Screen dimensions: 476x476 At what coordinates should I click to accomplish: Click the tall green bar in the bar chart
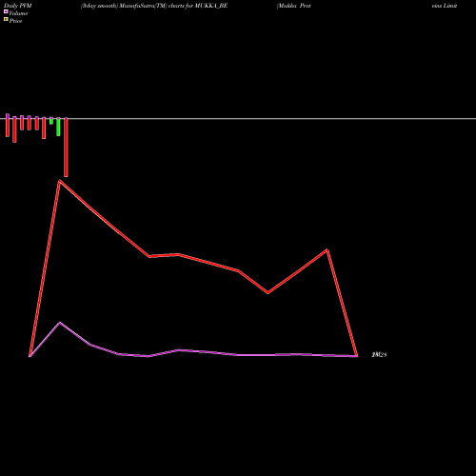click(x=58, y=128)
